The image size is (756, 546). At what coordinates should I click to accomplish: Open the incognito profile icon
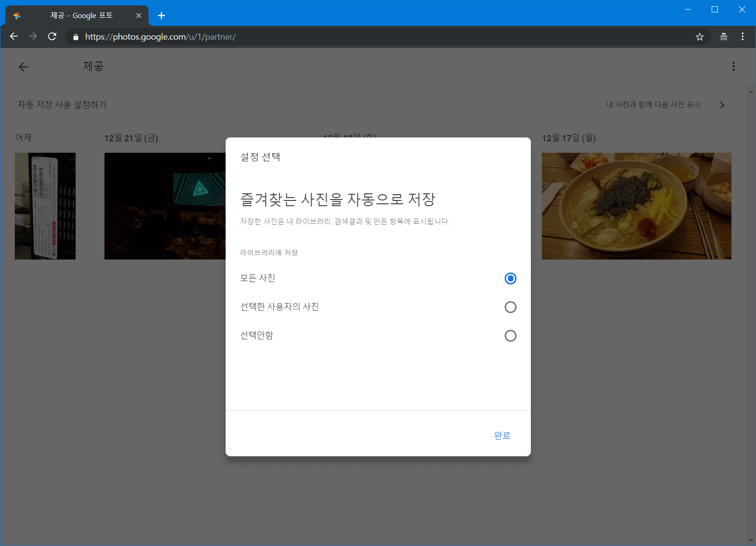coord(724,37)
